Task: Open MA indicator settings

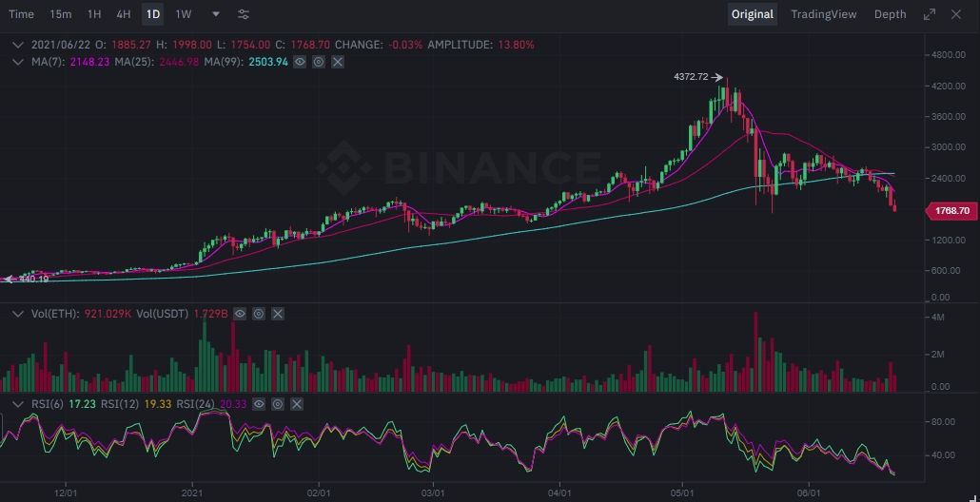Action: point(318,62)
